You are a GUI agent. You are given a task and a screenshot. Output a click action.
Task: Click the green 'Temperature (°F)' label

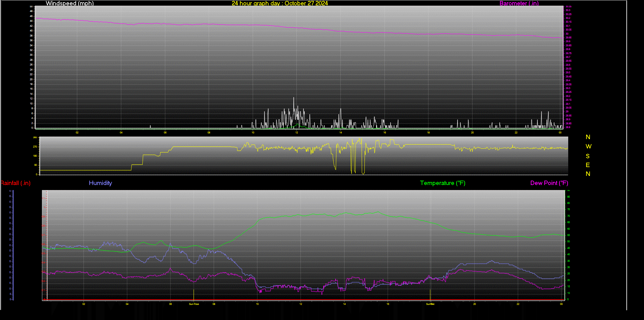(x=443, y=183)
